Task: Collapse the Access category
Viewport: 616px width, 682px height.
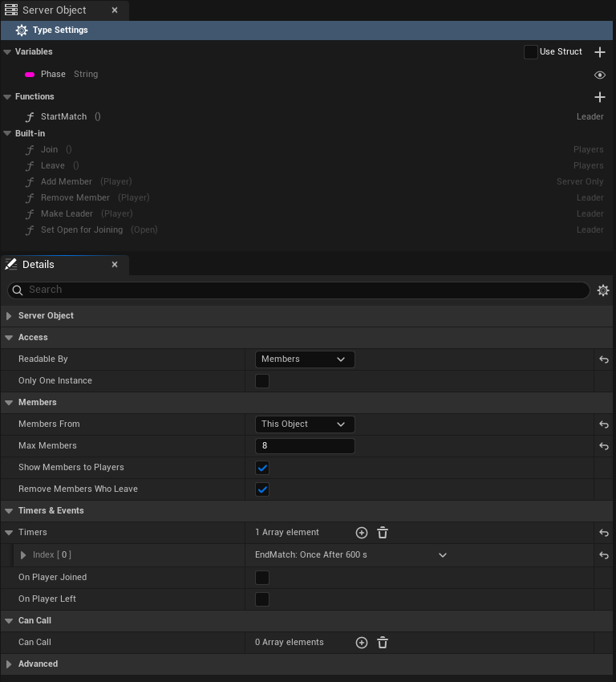Action: 9,338
